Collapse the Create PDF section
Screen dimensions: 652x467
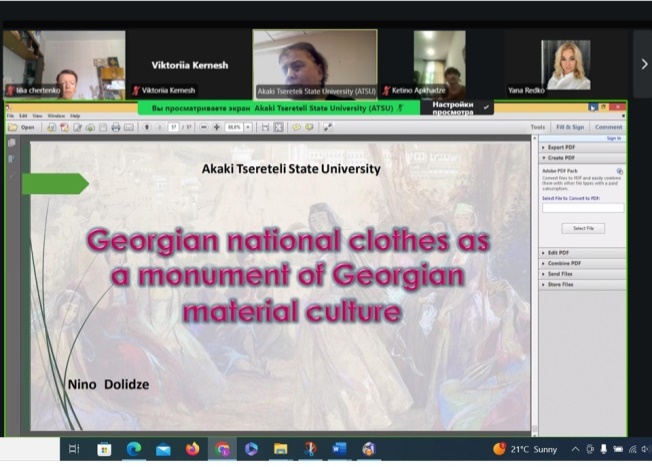[582, 158]
